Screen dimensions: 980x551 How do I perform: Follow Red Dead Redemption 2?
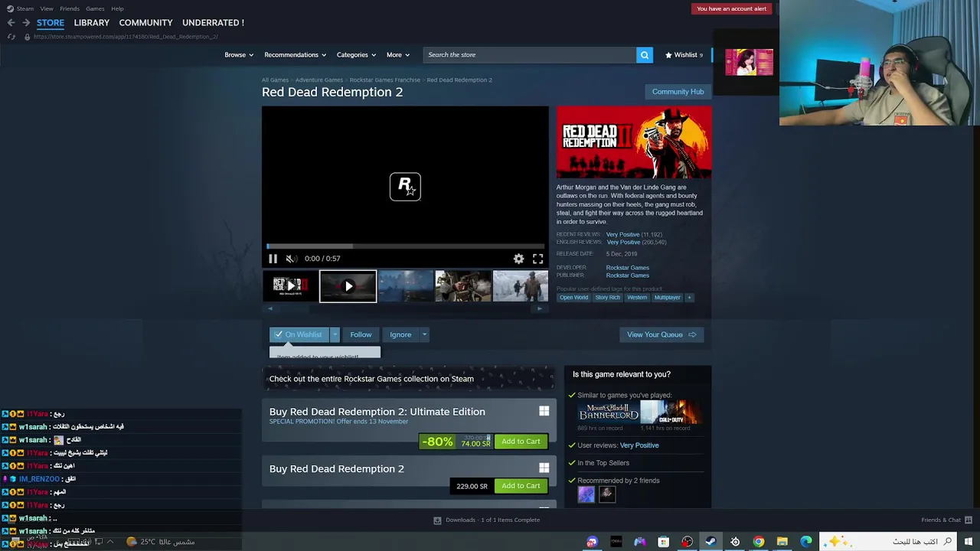pos(361,334)
